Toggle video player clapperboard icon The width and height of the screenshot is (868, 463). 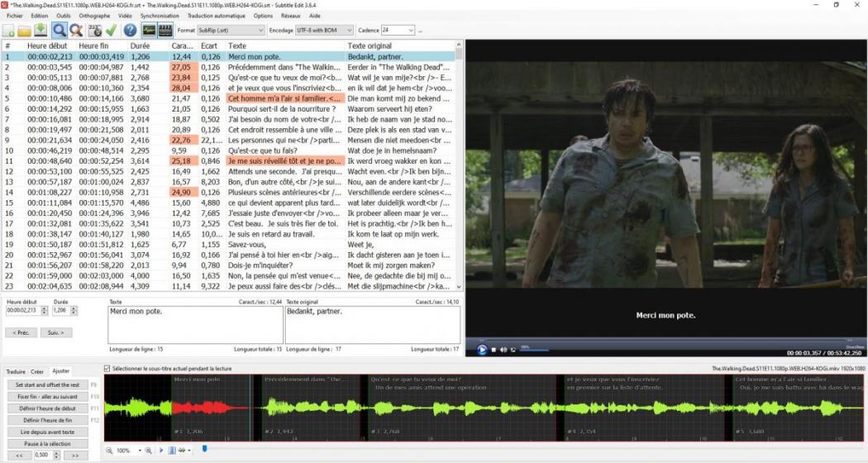click(x=165, y=31)
